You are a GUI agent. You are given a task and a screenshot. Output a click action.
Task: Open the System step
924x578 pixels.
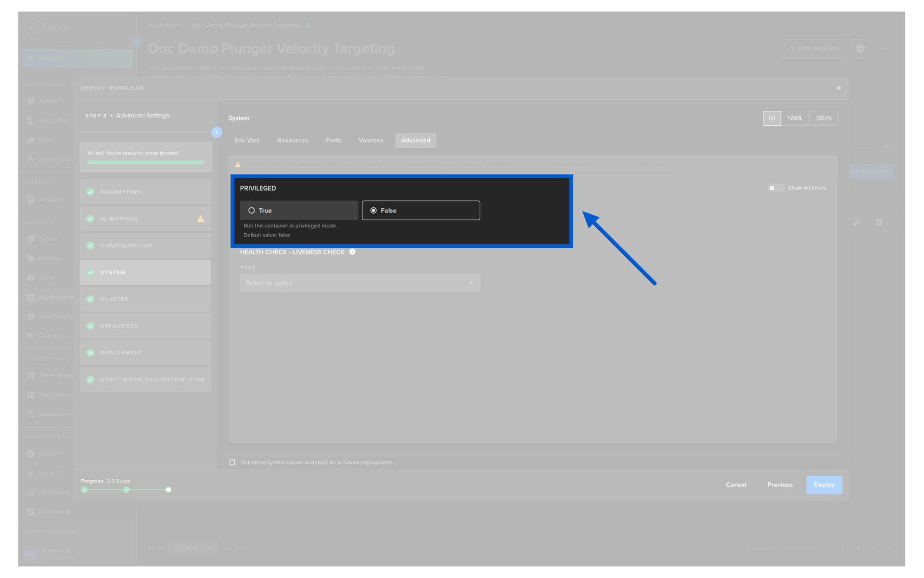pyautogui.click(x=145, y=272)
